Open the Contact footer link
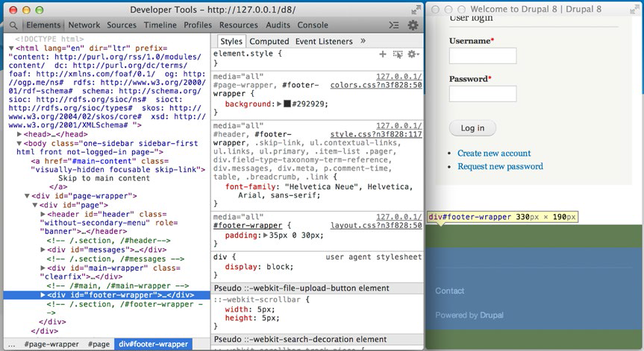The height and width of the screenshot is (351, 644). pos(450,291)
